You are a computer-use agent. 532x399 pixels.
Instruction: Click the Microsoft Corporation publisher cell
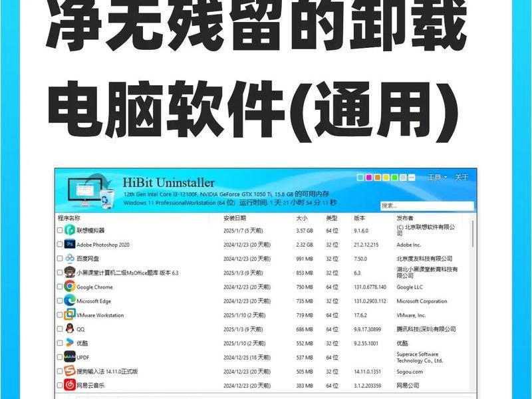[x=422, y=301]
